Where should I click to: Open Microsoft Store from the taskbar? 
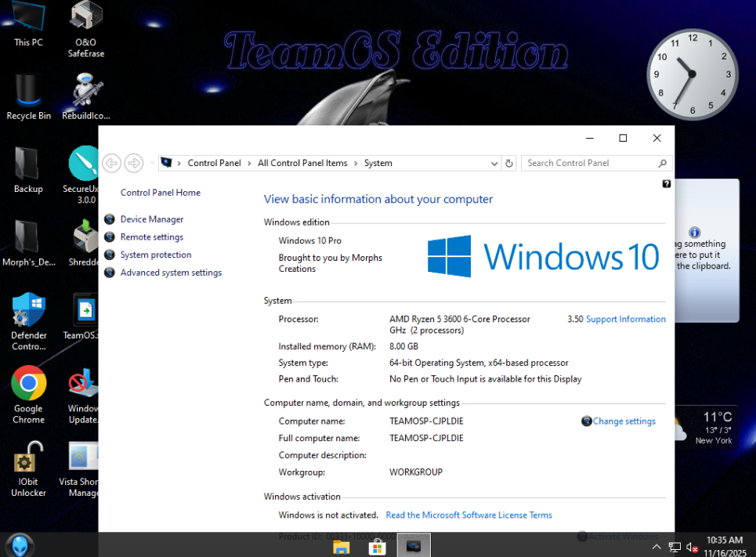click(x=377, y=546)
